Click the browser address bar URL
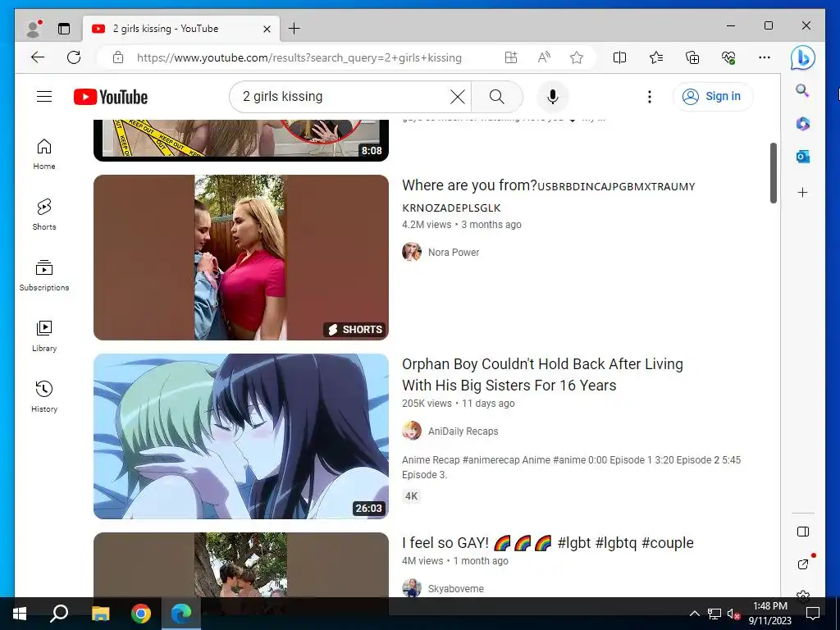 299,57
